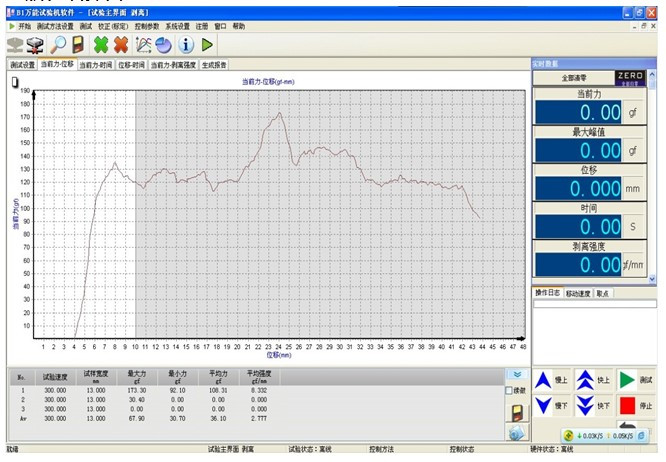Click the blue pie chart toolbar icon
Screen dimensions: 666x462
tap(164, 44)
